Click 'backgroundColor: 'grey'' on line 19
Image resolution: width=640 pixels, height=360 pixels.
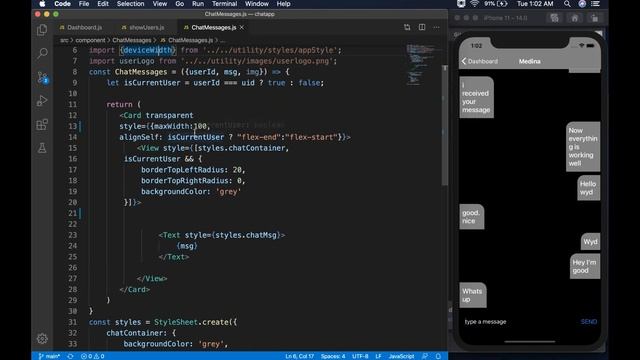[x=191, y=191]
